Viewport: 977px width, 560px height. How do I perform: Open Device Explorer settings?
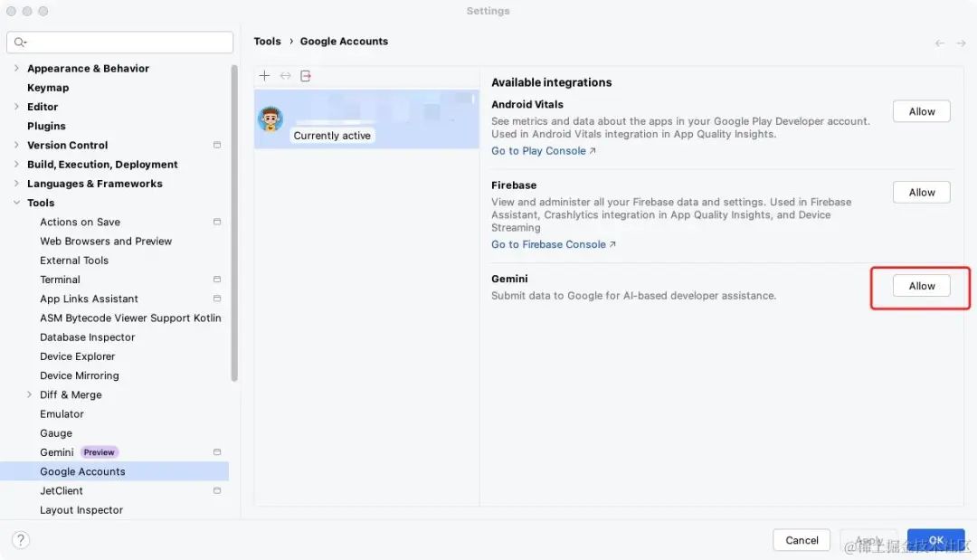pos(77,356)
